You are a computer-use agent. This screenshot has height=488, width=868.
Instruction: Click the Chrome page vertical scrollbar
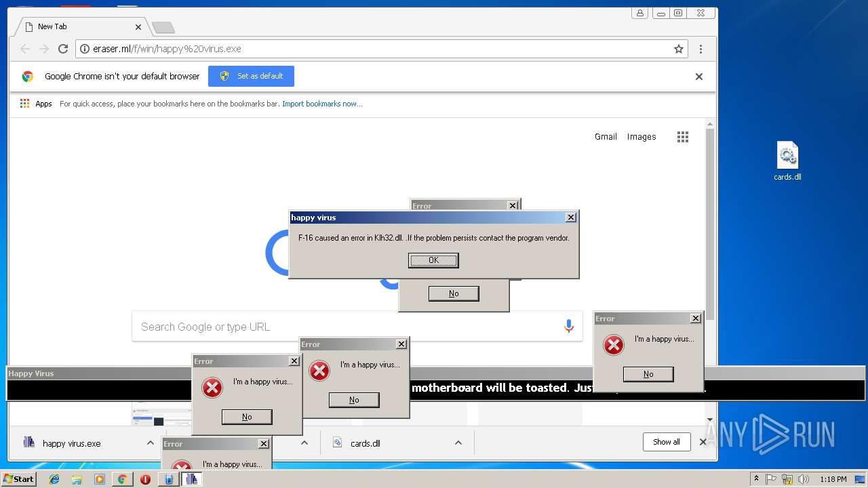click(710, 224)
